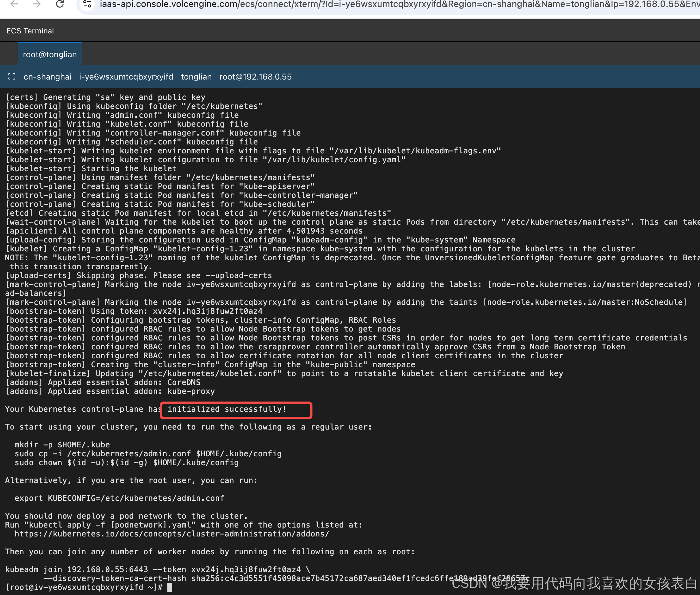Click the browser back arrow
Viewport: 700px width, 595px height.
[x=14, y=4]
